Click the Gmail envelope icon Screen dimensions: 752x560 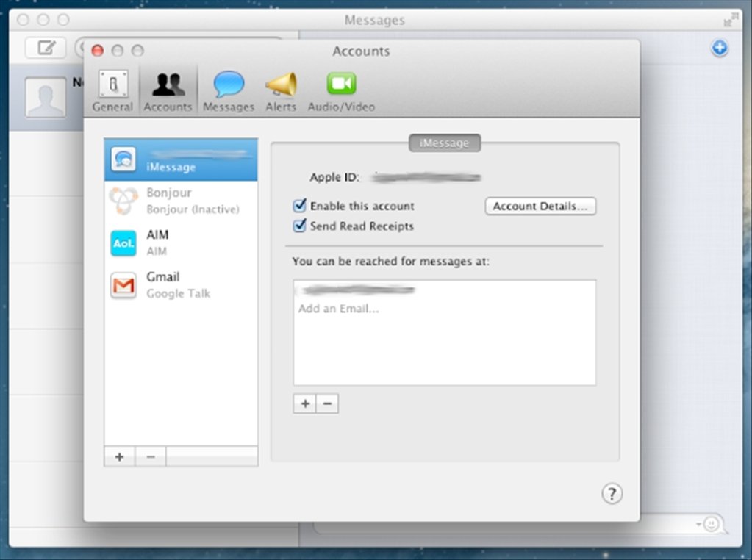click(123, 285)
